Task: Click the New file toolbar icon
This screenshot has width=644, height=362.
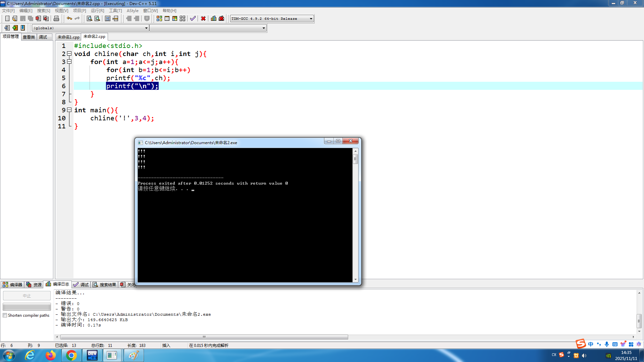Action: [7, 18]
